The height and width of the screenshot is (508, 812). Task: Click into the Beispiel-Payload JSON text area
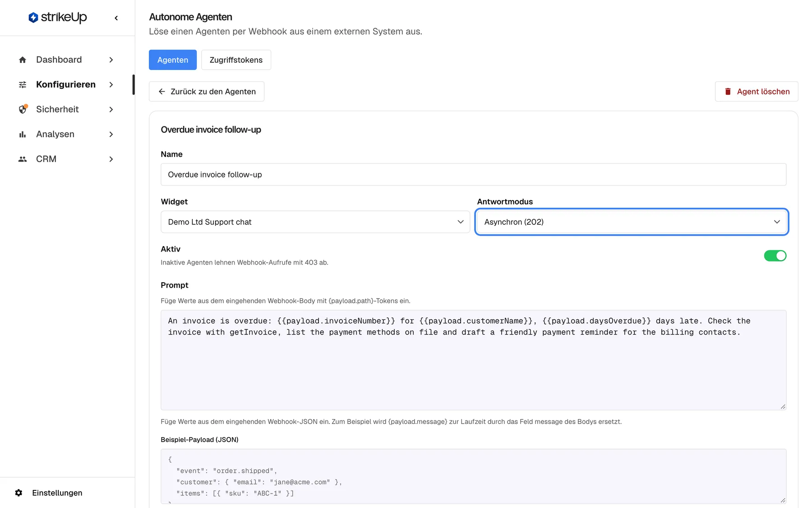[x=474, y=476]
